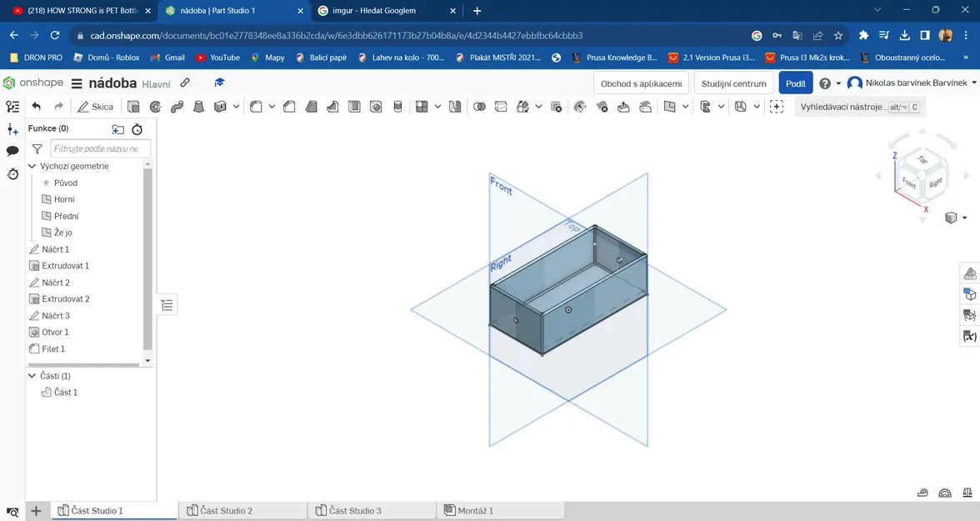This screenshot has width=980, height=521.
Task: Click the Redo arrow
Action: pyautogui.click(x=58, y=107)
